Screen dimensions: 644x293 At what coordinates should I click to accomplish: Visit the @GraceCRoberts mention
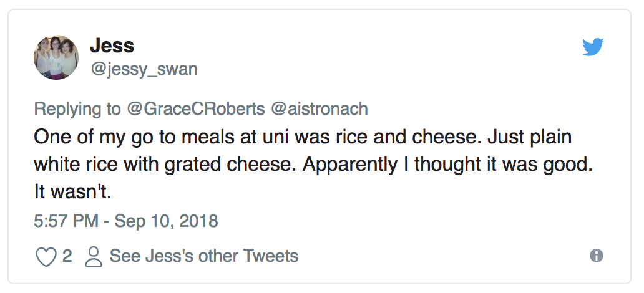coord(196,109)
